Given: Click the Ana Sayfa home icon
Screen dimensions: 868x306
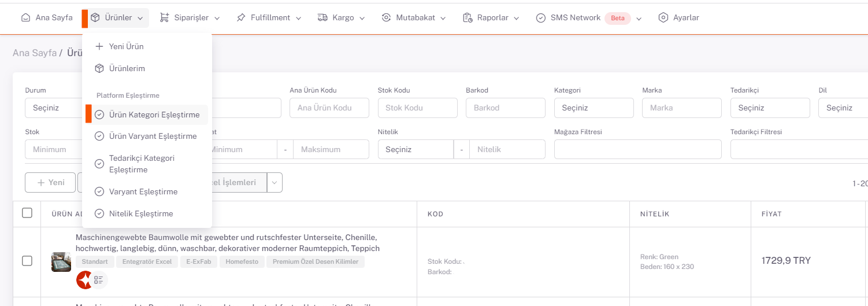Looking at the screenshot, I should [x=25, y=18].
